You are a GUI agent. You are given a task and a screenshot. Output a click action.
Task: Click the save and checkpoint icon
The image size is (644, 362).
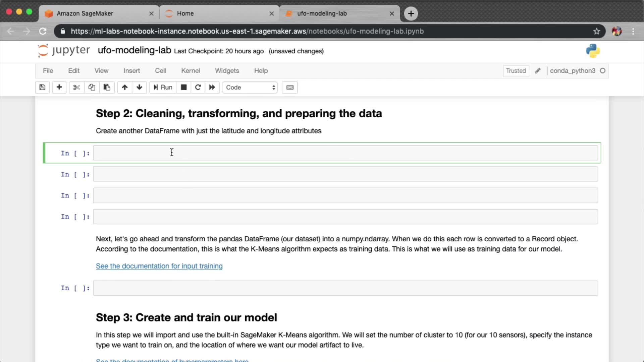pyautogui.click(x=42, y=87)
